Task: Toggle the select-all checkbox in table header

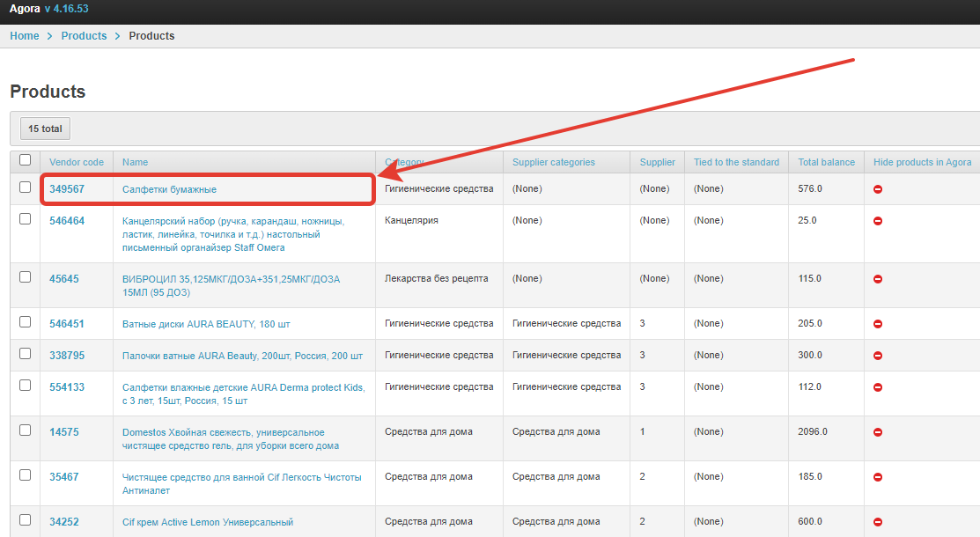Action: (x=26, y=160)
